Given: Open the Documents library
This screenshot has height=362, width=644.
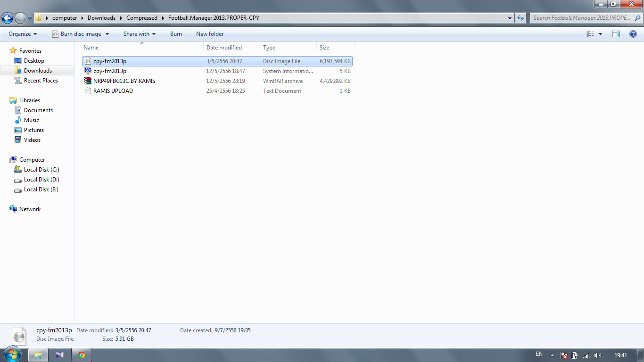Looking at the screenshot, I should [38, 110].
